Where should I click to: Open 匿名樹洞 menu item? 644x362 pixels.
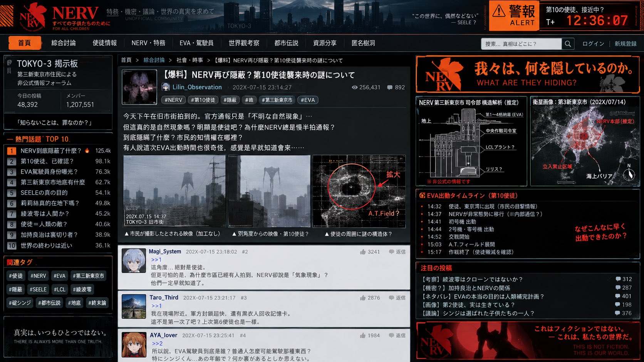(363, 43)
